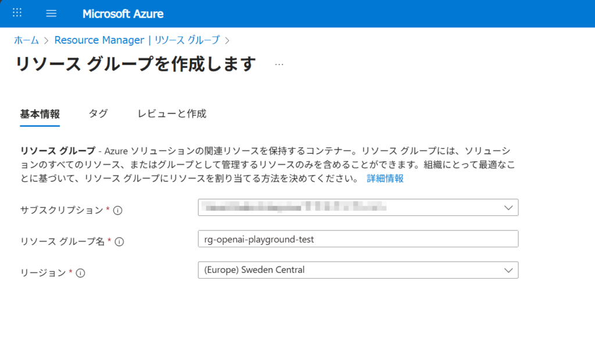Image resolution: width=595 pixels, height=364 pixels.
Task: Switch to the レビューと作成 tab
Action: [171, 114]
